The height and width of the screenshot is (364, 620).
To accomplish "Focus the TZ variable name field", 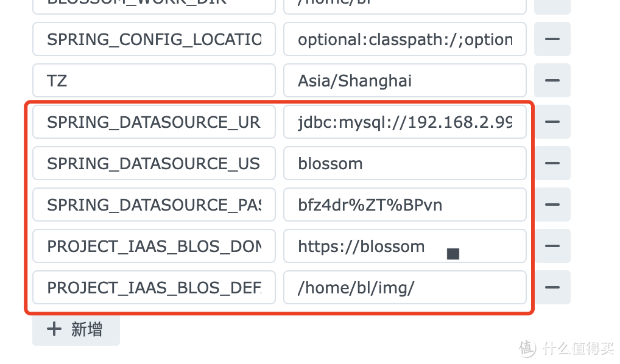I will click(x=153, y=81).
